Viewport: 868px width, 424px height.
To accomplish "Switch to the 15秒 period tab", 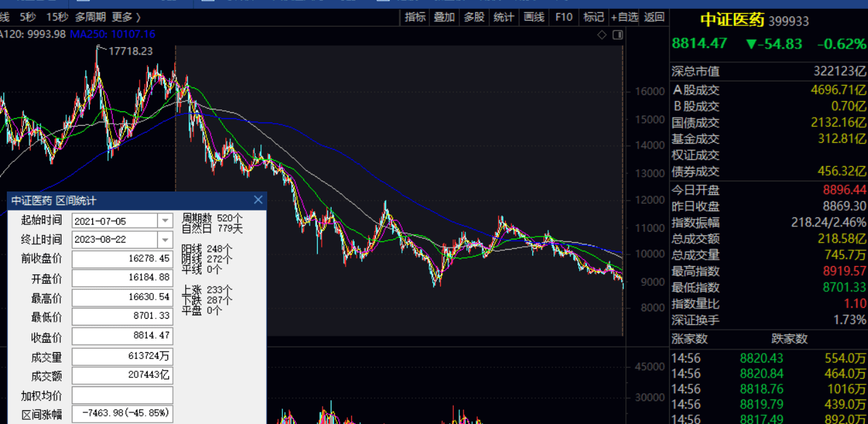I will (57, 17).
